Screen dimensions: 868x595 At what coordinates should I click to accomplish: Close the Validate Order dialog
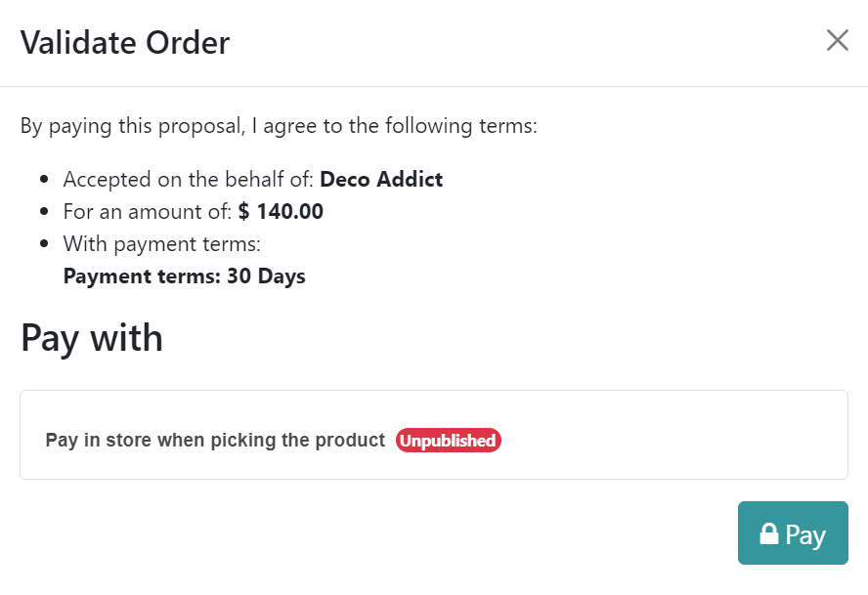837,41
